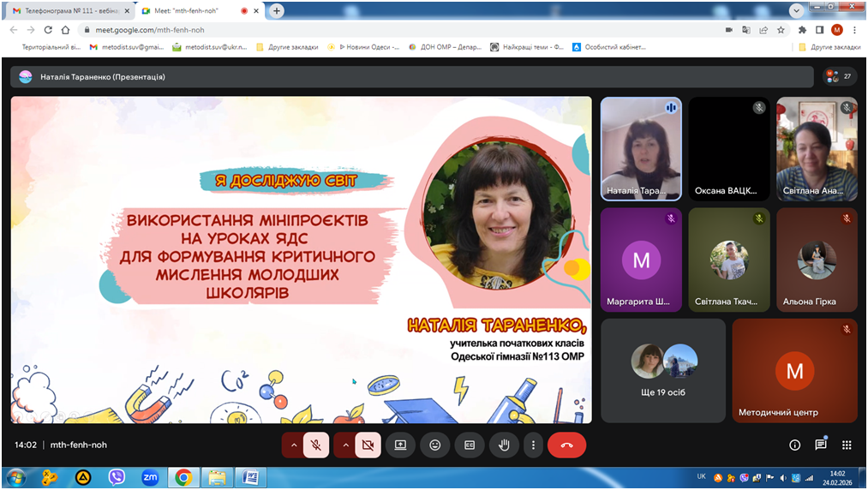
Task: Expand audio settings arrow beside microphone
Action: click(293, 445)
